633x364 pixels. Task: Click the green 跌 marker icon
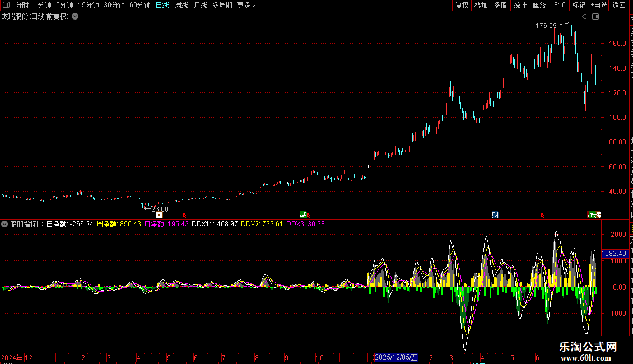point(594,215)
